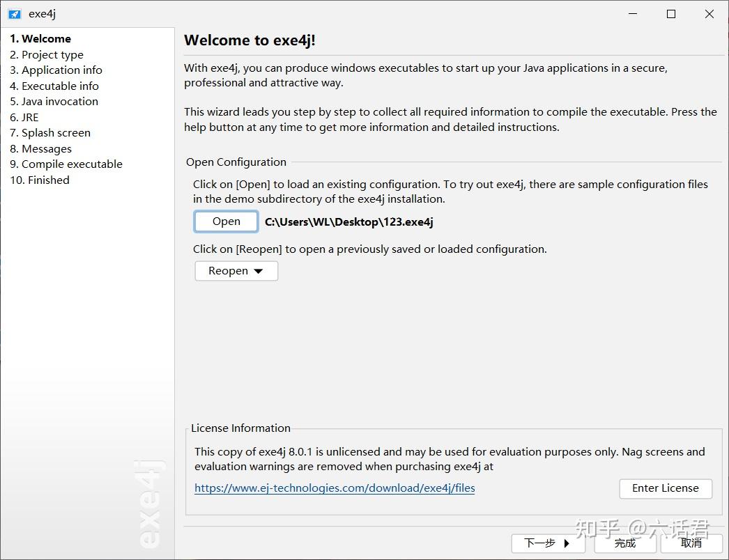Select the '8. Messages' step
This screenshot has height=560, width=729.
pos(40,149)
